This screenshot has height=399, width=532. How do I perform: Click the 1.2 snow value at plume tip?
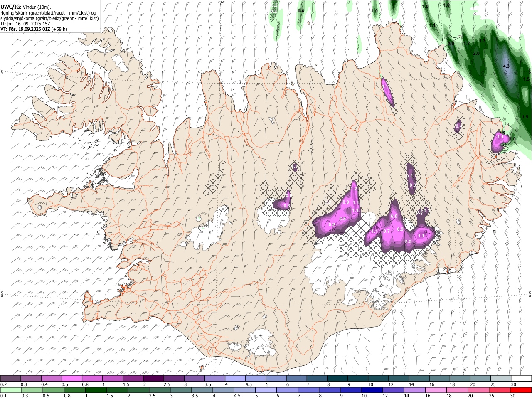(354, 189)
